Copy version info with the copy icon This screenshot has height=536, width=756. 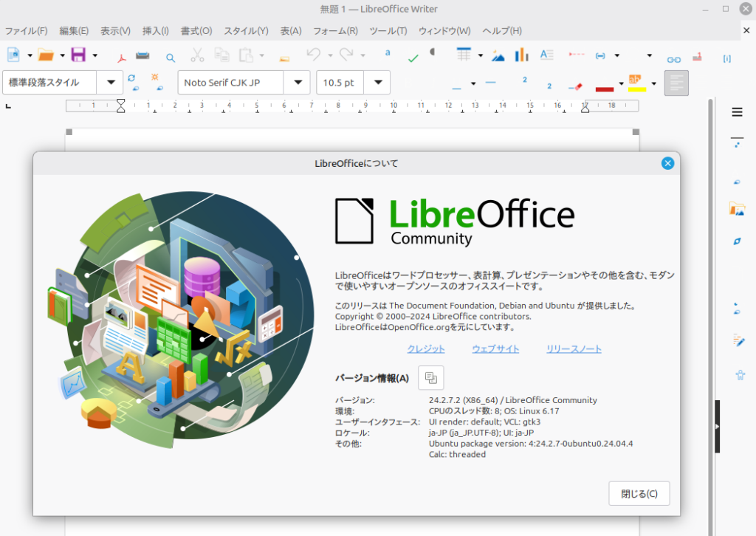click(x=431, y=377)
